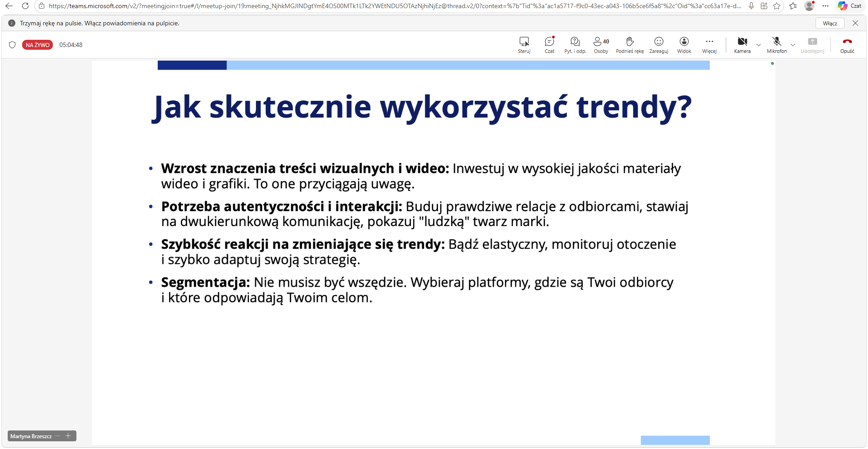Expand the Kamera options chevron
868x449 pixels.
[x=759, y=45]
